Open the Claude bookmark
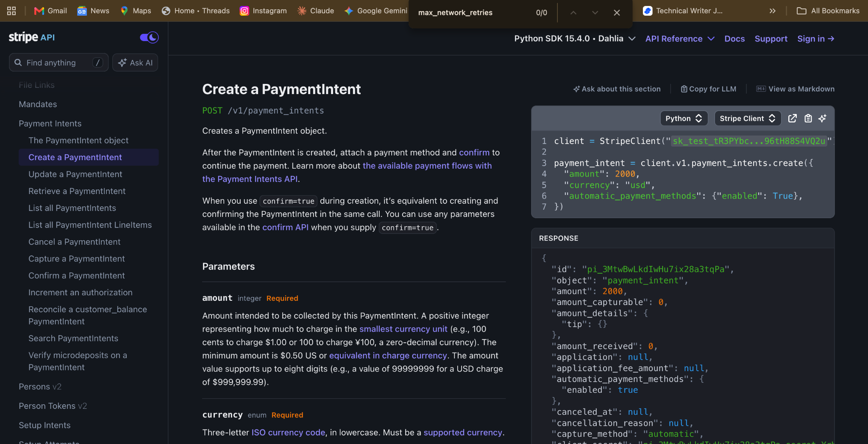The image size is (868, 444). (x=316, y=11)
